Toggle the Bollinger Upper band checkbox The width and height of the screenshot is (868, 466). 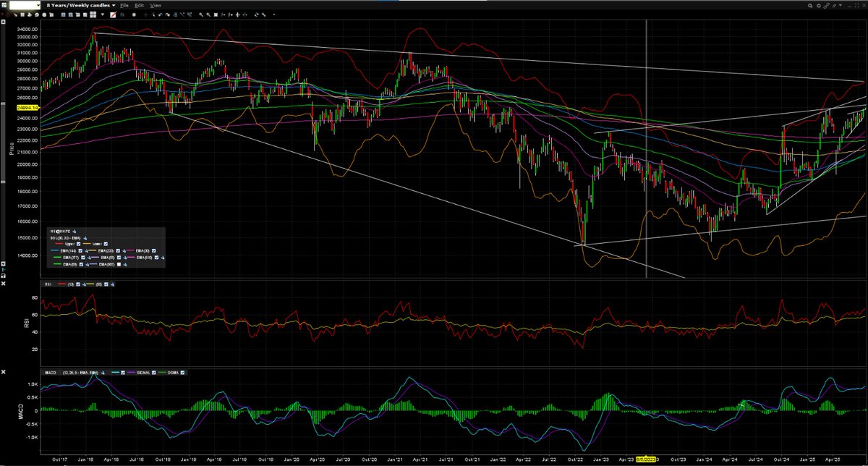click(78, 244)
